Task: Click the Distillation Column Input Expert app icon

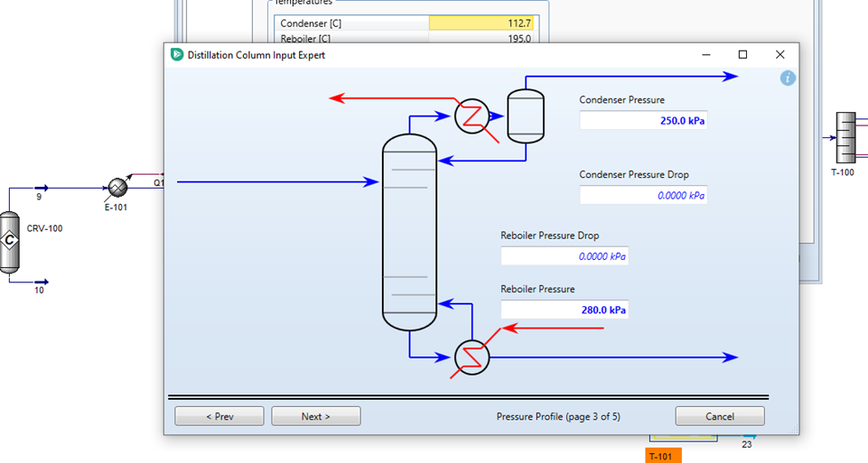Action: tap(177, 54)
